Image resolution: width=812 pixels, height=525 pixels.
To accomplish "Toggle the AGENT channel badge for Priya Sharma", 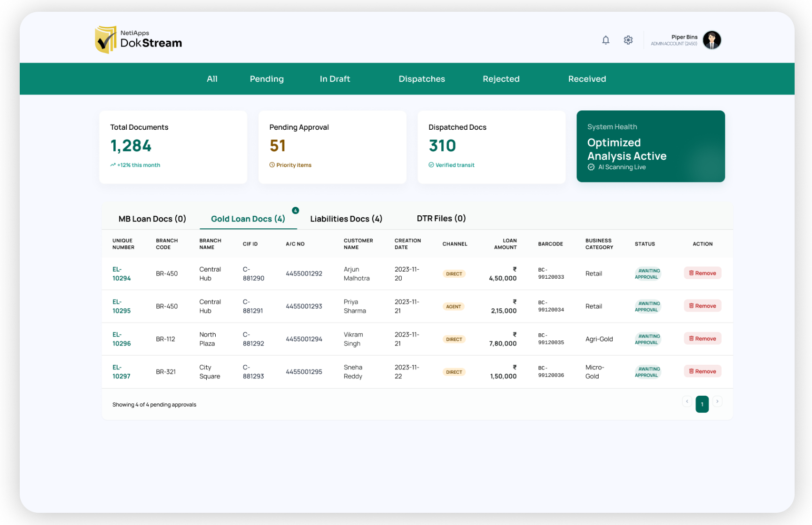I will click(x=453, y=306).
